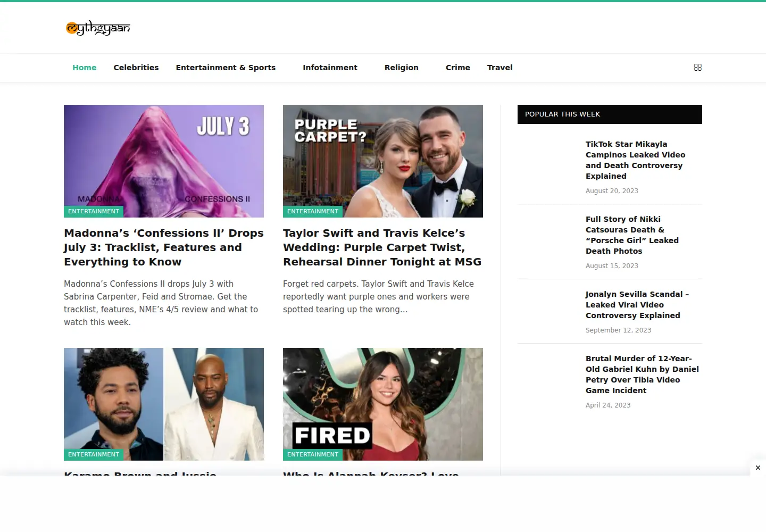Read Madonna's 'Confessions II' Drops headline
This screenshot has height=532, width=766.
pyautogui.click(x=164, y=247)
